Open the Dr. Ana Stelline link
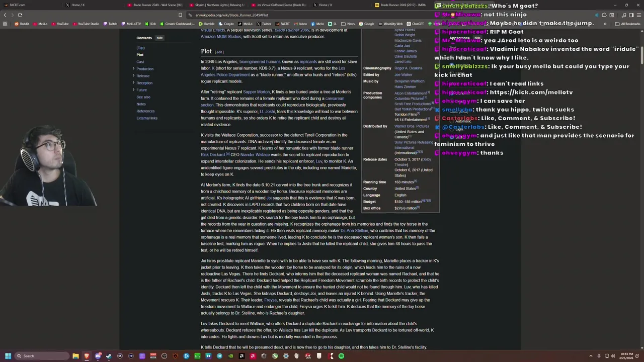The image size is (644, 362). pyautogui.click(x=354, y=231)
